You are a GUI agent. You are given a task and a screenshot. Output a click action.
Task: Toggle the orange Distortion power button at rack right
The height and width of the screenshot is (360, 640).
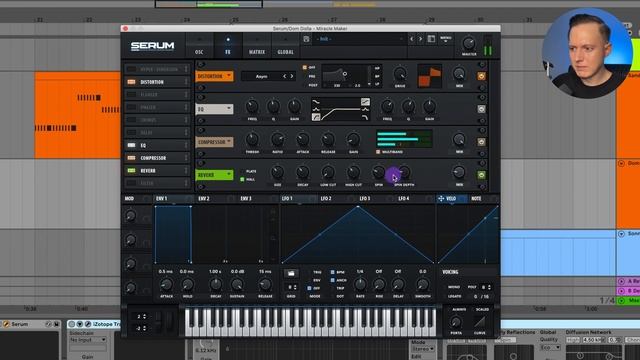tap(481, 76)
